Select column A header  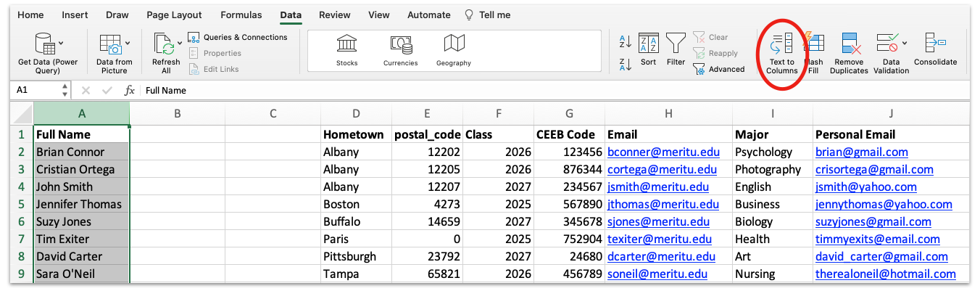coord(82,113)
